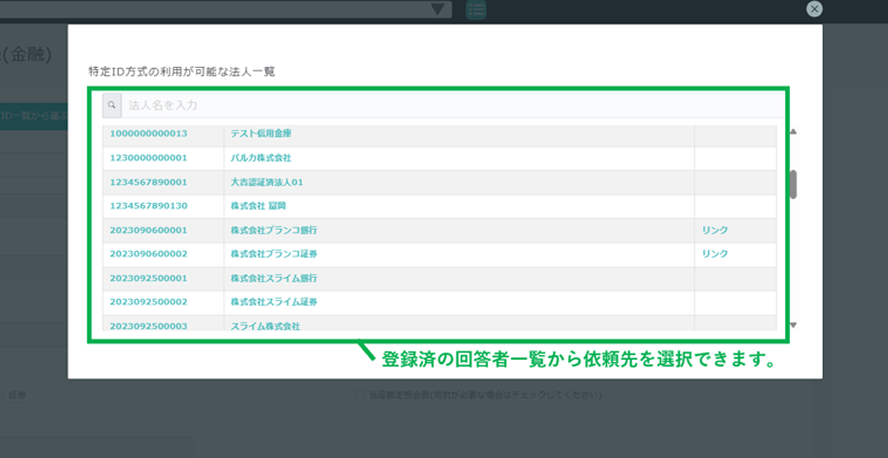The image size is (888, 458).
Task: Click the magnifier search icon
Action: [112, 105]
